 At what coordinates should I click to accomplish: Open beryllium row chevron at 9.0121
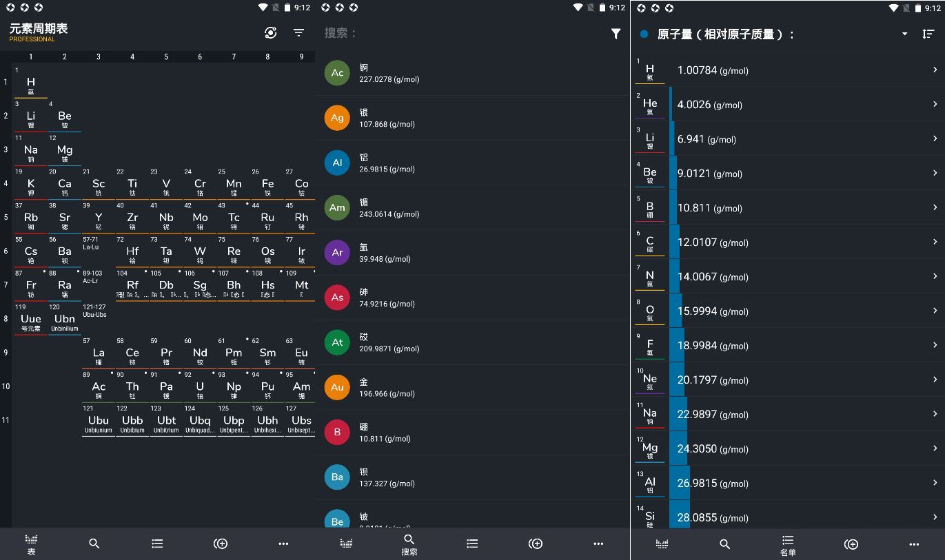tap(935, 173)
